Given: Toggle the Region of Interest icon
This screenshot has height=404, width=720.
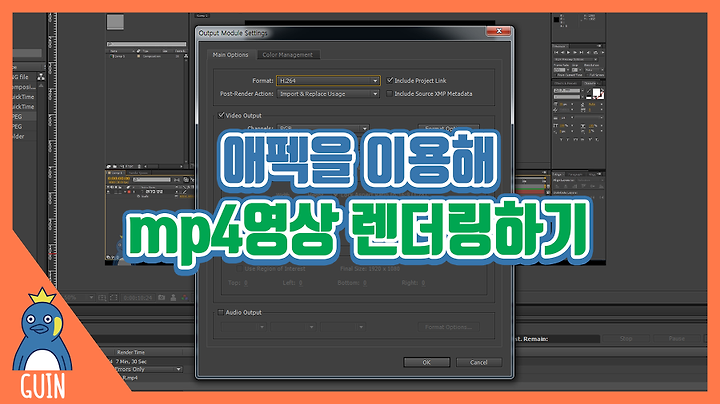Looking at the screenshot, I should click(x=113, y=297).
